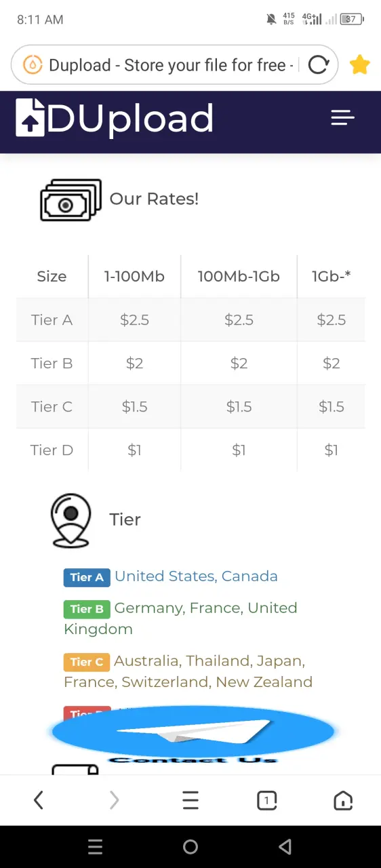Tap the DUpload logo
This screenshot has width=381, height=868.
pos(115,118)
